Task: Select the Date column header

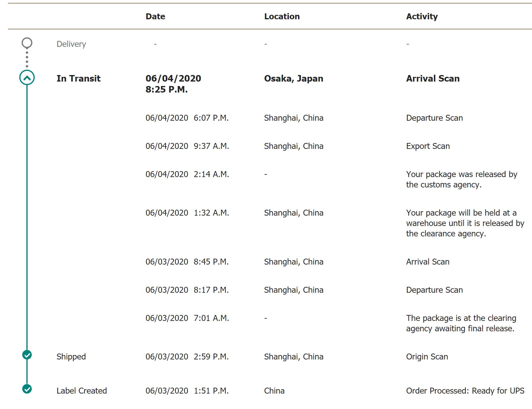Action: click(x=155, y=17)
